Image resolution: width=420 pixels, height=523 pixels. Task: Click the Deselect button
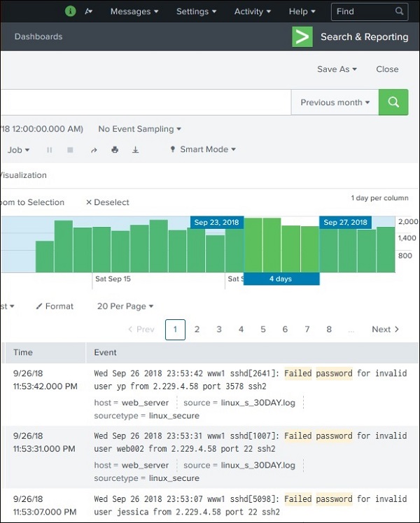pos(107,202)
